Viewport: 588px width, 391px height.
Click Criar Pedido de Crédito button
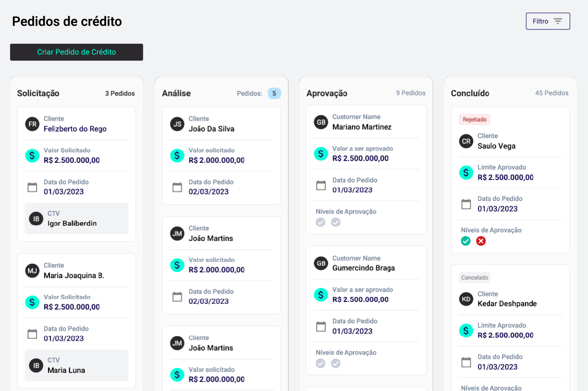[77, 52]
